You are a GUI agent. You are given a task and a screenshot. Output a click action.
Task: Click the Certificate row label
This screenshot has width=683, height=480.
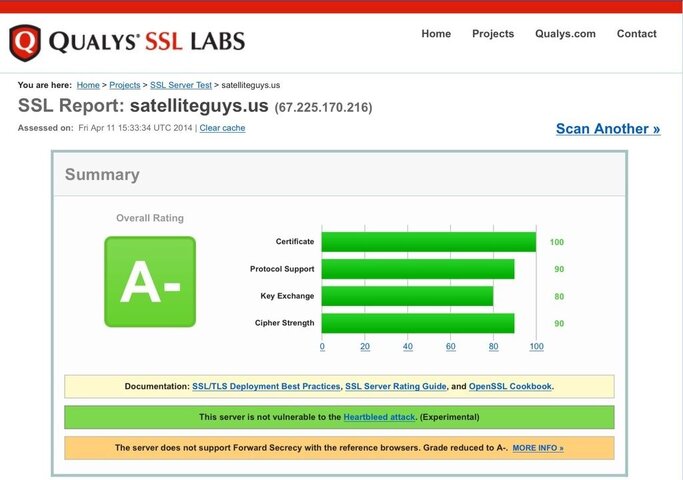294,242
